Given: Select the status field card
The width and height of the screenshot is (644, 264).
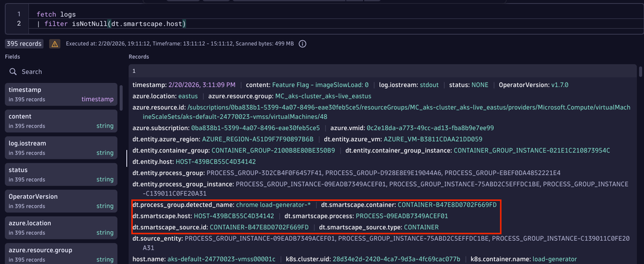Looking at the screenshot, I should click(61, 174).
